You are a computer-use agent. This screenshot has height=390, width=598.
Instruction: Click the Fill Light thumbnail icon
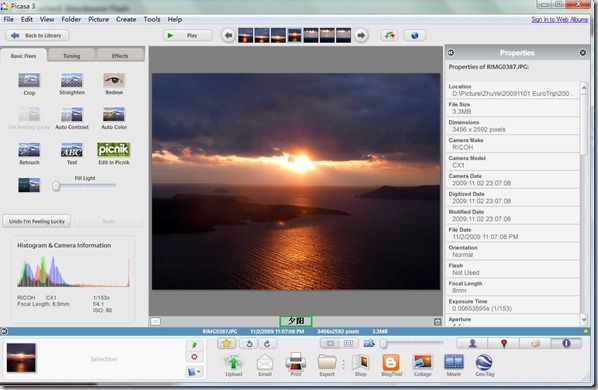29,185
